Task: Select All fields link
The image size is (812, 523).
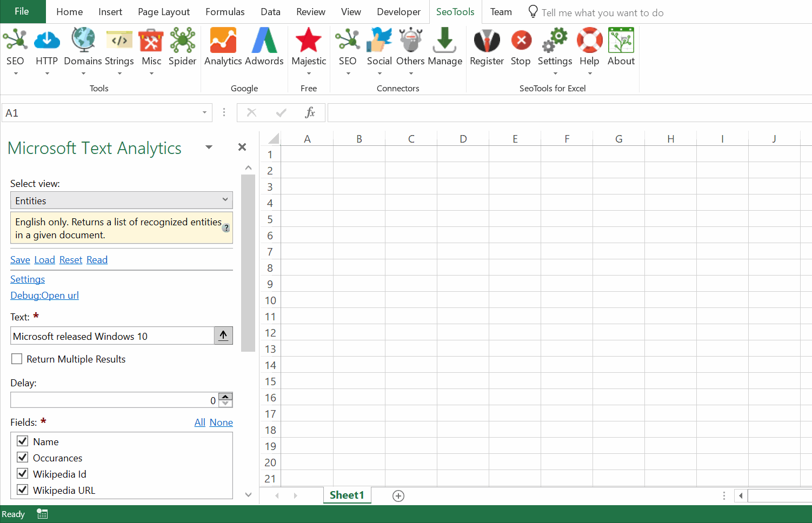Action: 200,423
